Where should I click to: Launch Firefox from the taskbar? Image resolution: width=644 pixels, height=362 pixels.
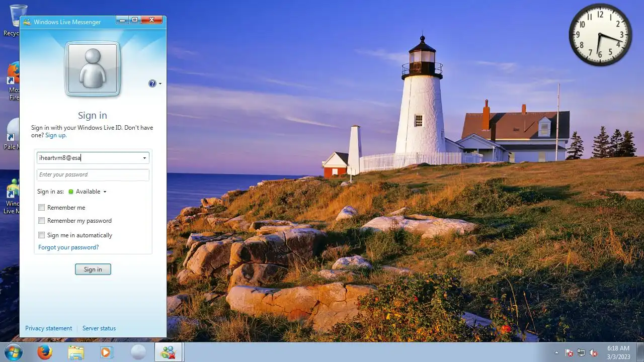point(45,352)
